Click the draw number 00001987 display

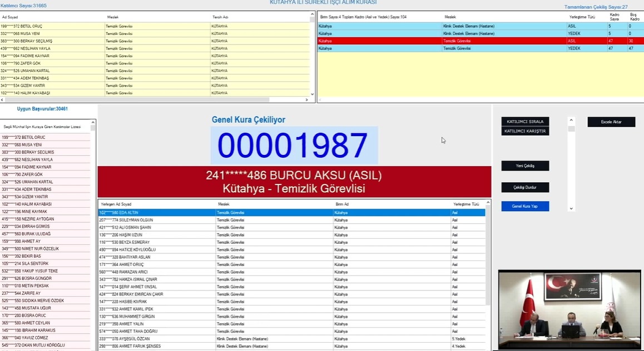click(293, 146)
